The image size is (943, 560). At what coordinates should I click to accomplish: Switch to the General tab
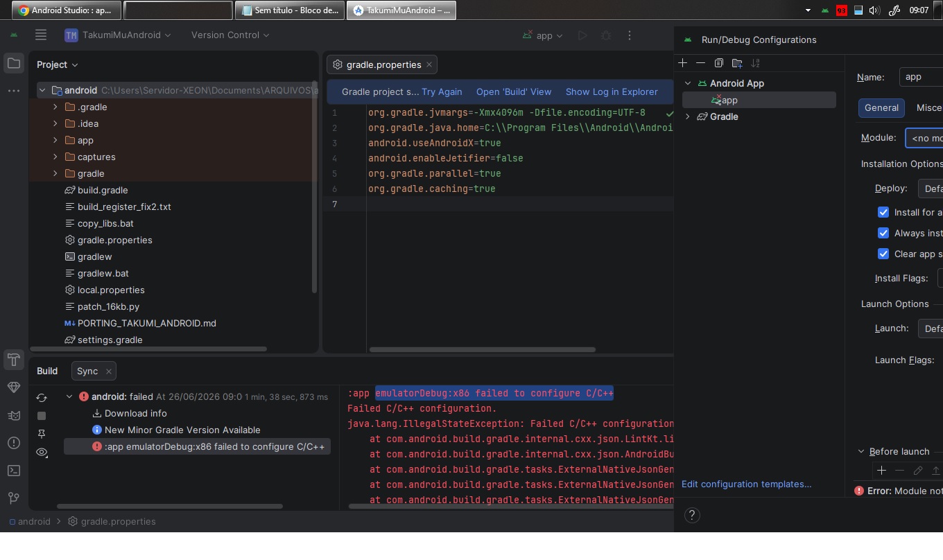[882, 108]
